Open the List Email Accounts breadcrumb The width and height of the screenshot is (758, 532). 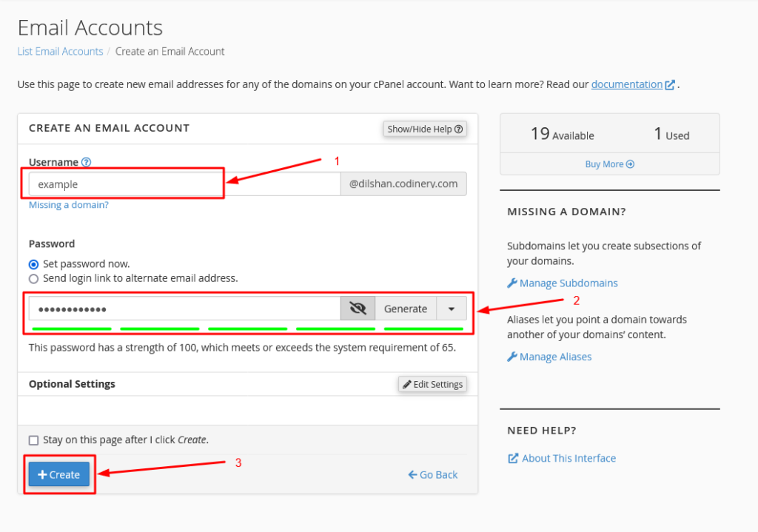coord(60,52)
